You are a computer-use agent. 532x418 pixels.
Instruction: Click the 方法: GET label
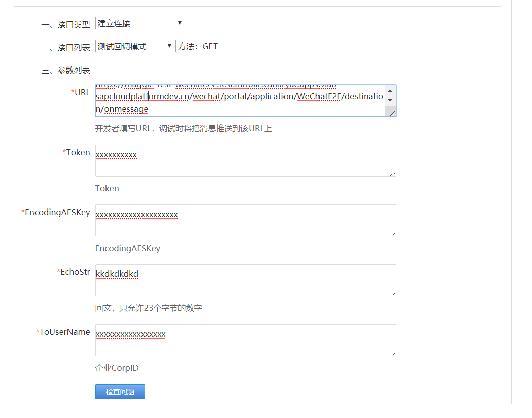tap(197, 46)
